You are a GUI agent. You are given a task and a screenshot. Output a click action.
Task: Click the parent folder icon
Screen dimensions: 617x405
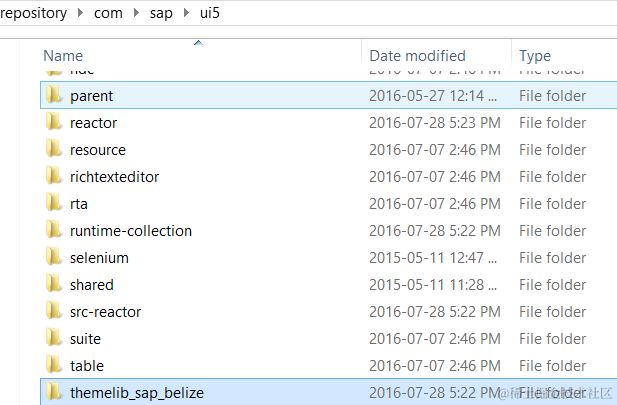[x=54, y=95]
